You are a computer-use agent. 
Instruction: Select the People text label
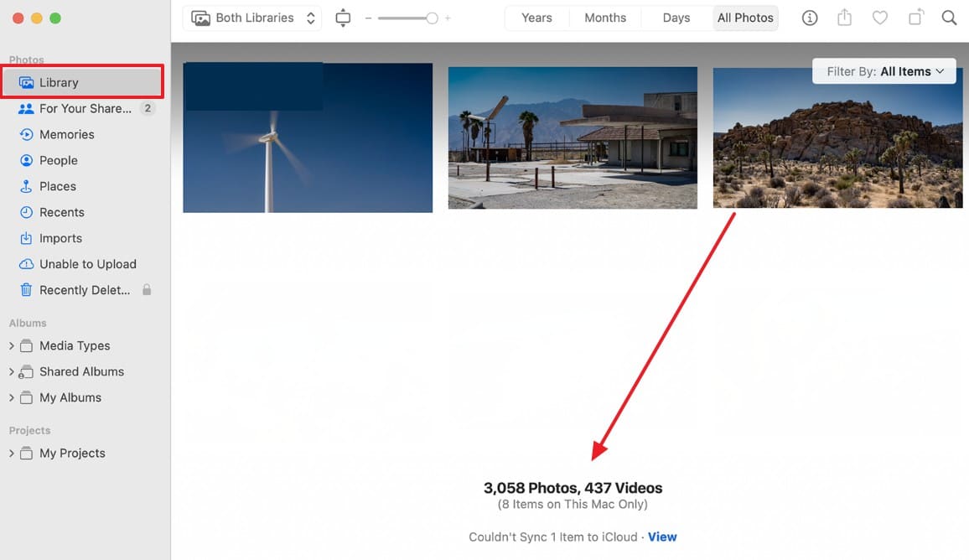click(x=59, y=160)
